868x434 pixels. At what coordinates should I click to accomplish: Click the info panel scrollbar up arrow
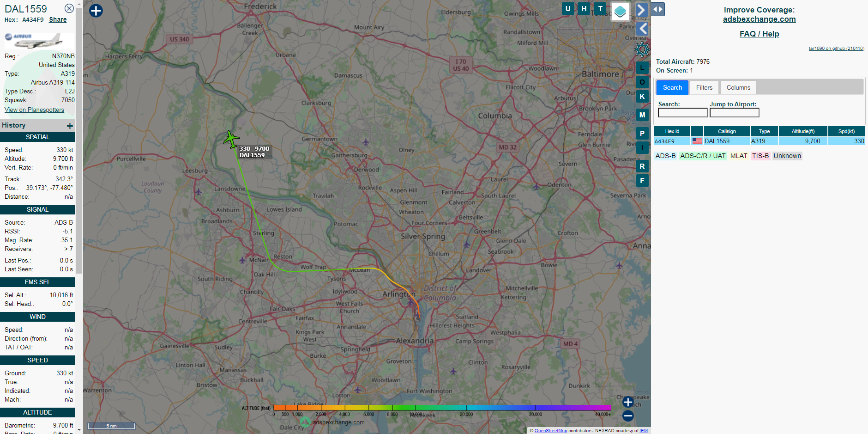(79, 4)
